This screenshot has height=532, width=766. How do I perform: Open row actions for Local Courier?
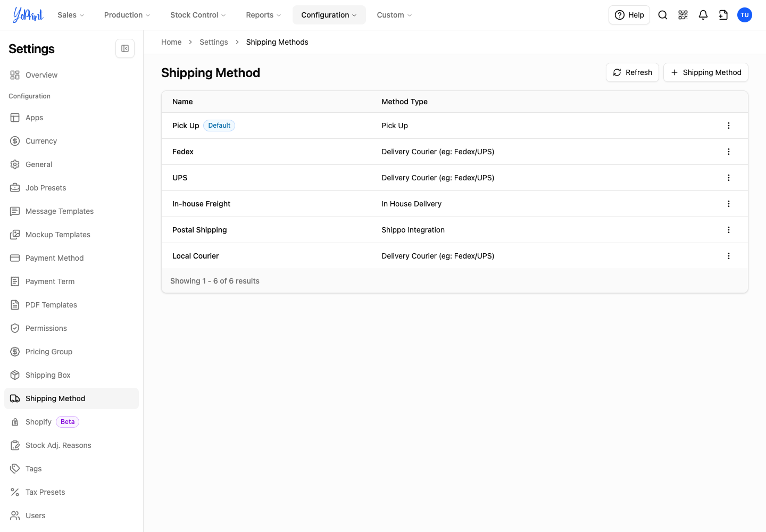tap(729, 256)
